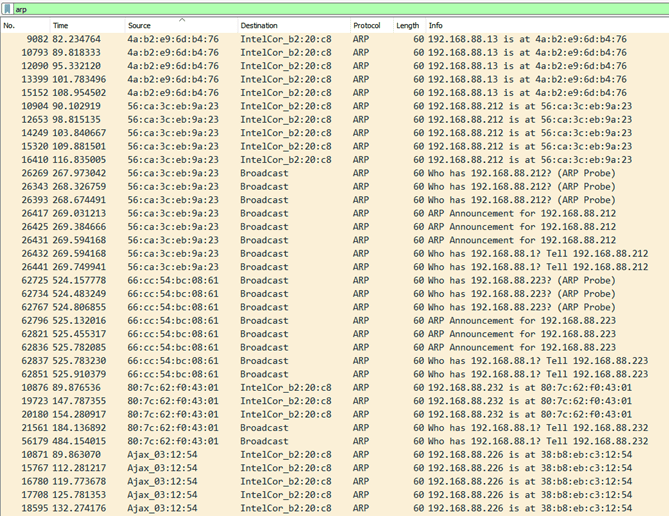Click time value 98.815135

(76, 120)
